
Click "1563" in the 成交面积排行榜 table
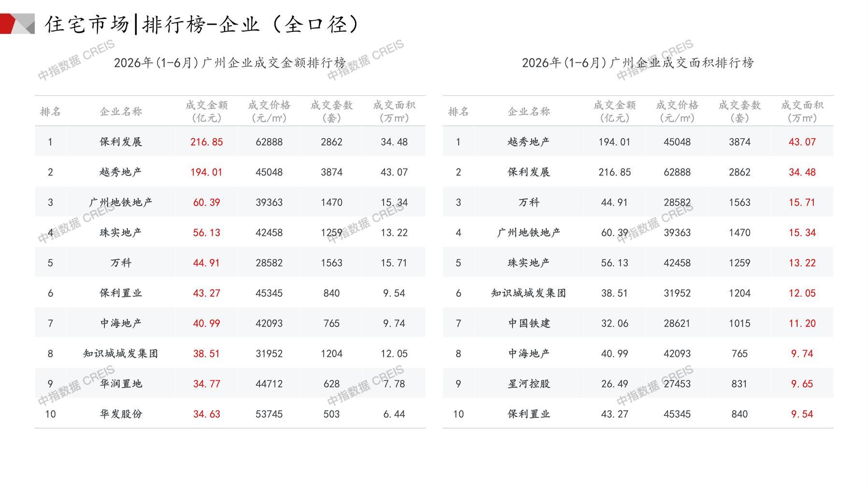tap(740, 202)
